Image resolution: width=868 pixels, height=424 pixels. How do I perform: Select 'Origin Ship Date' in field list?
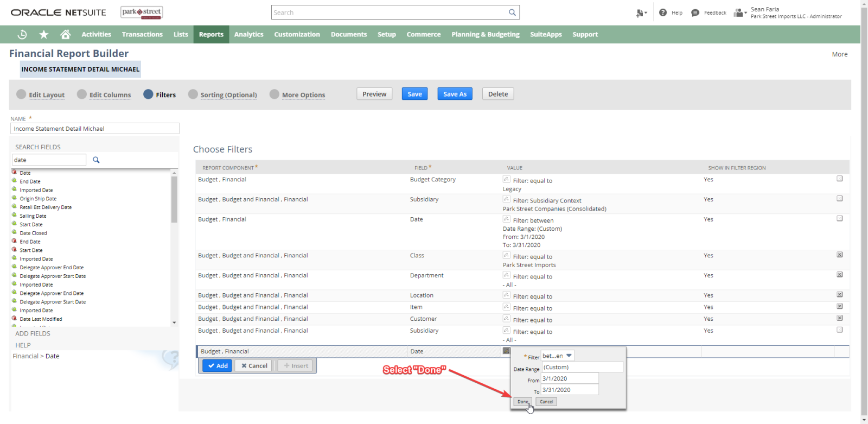click(x=38, y=199)
